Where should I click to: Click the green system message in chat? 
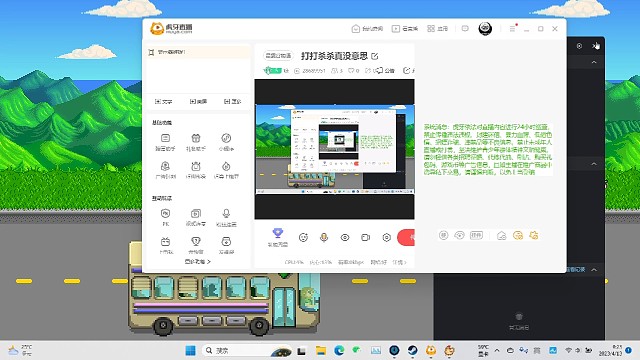tap(488, 149)
